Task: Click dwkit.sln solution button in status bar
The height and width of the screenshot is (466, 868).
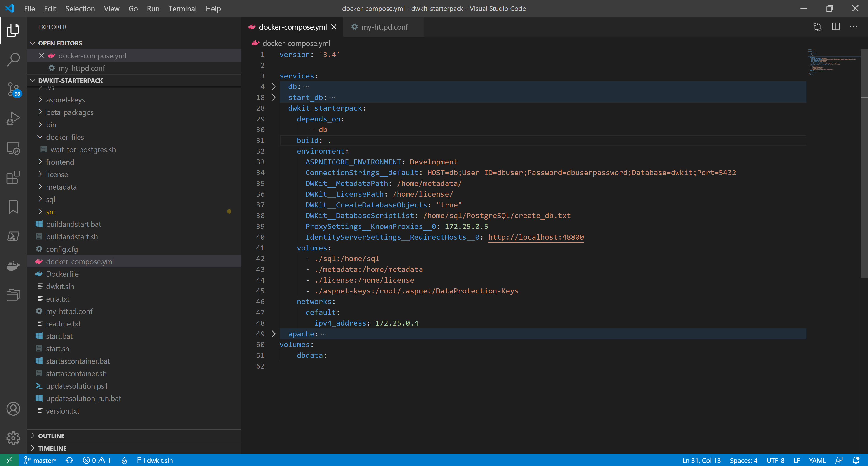Action: (155, 460)
